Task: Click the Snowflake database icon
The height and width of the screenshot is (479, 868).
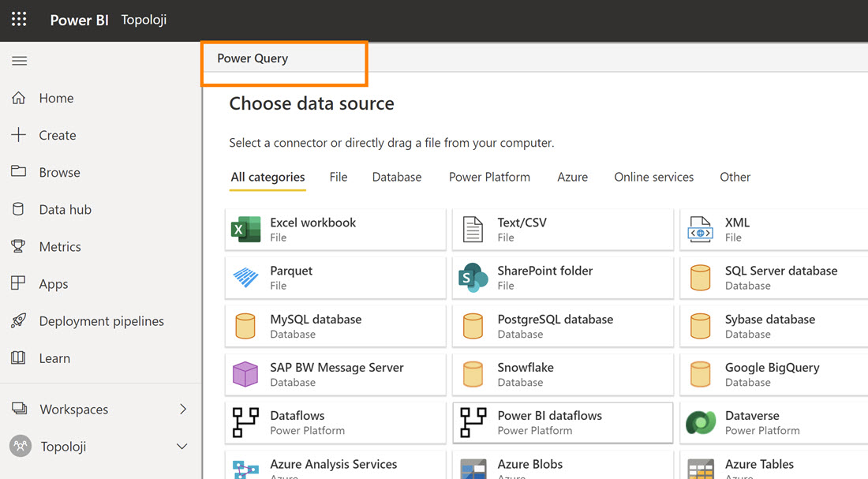Action: point(473,374)
